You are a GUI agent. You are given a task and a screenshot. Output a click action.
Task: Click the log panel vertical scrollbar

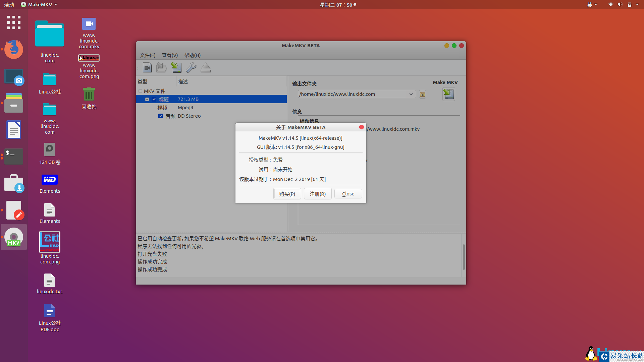[464, 257]
